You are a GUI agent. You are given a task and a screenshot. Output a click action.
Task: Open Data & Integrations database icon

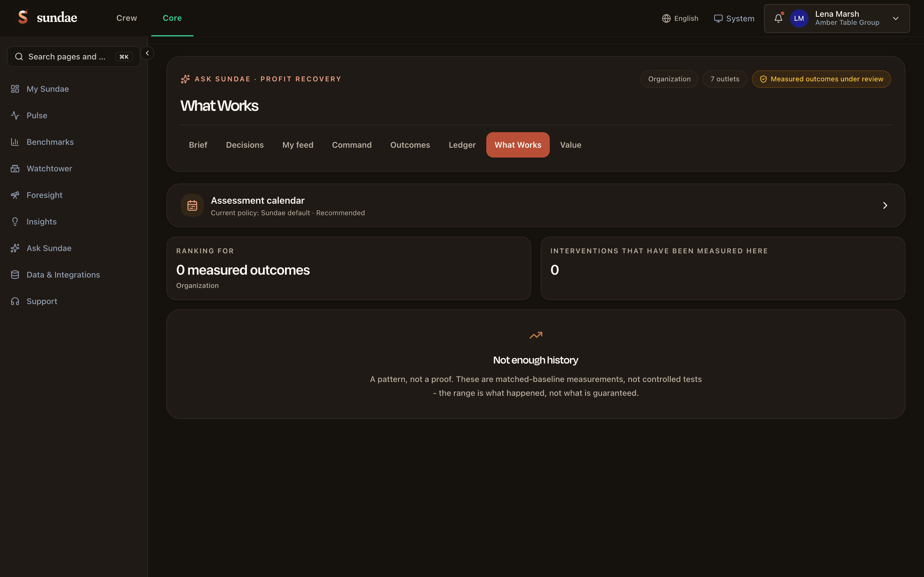15,275
